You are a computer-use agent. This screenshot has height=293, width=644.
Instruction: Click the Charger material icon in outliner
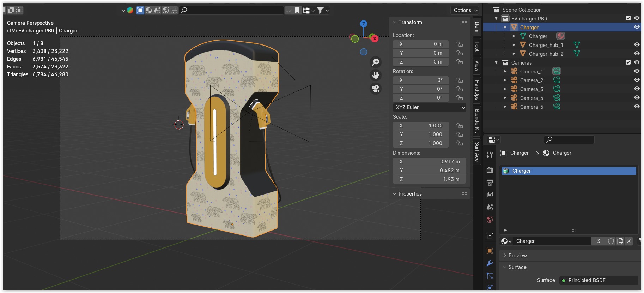560,36
